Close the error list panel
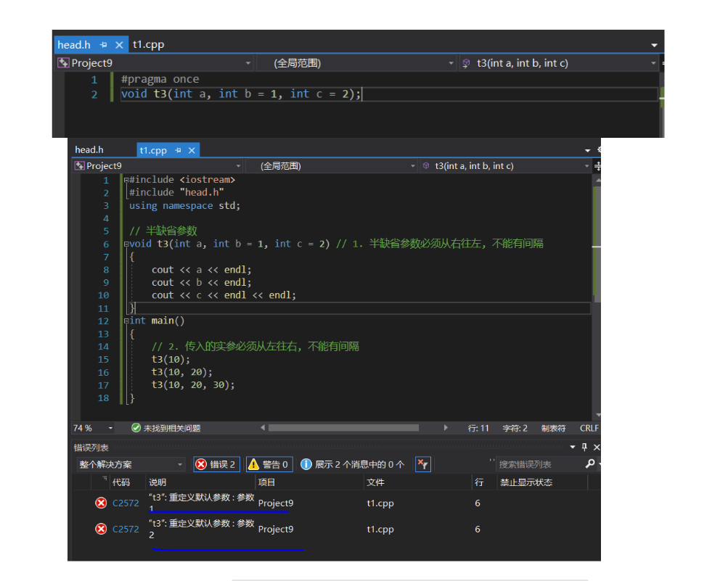Viewport: 728px width, 581px height. 597,447
